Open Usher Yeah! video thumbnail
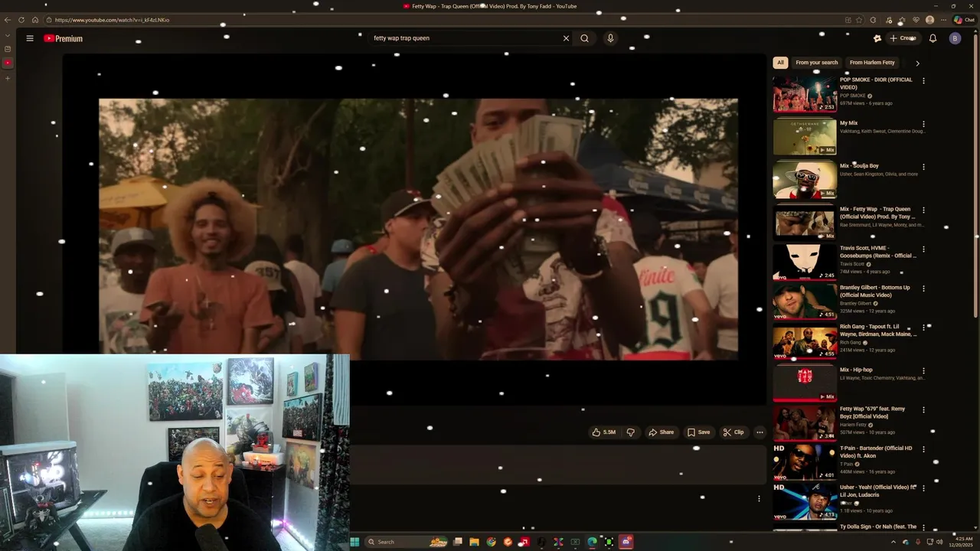This screenshot has width=980, height=551. [805, 501]
